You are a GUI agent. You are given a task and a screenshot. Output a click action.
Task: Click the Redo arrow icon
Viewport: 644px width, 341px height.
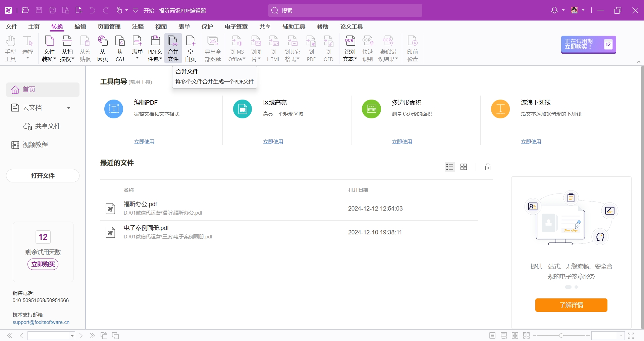coord(106,10)
